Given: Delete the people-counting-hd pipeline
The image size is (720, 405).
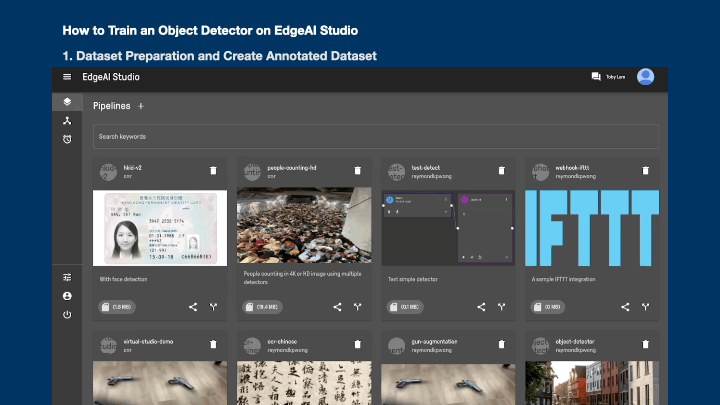Looking at the screenshot, I should click(357, 171).
